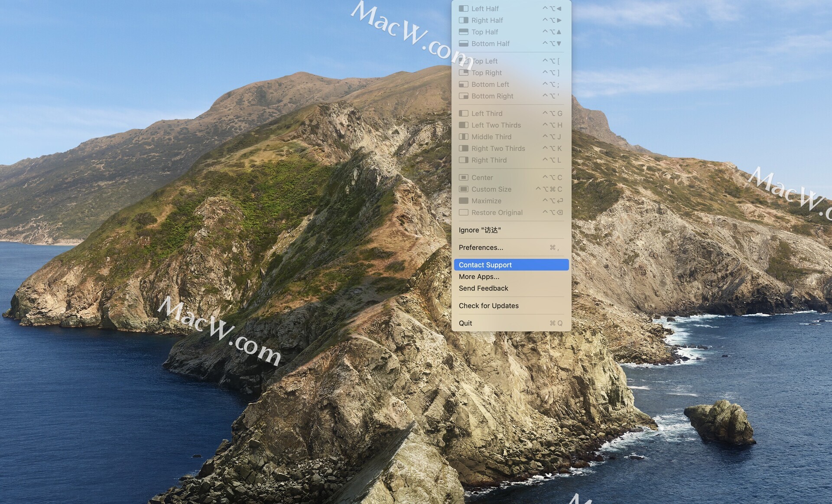Click the Maximize window icon
832x504 pixels.
click(463, 201)
